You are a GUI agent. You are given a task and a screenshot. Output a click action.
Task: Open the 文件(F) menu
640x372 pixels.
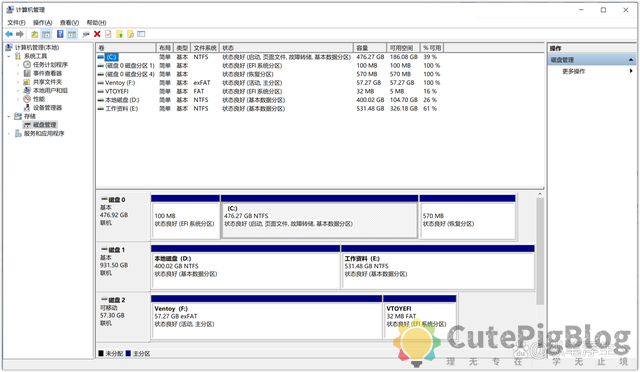(x=16, y=22)
